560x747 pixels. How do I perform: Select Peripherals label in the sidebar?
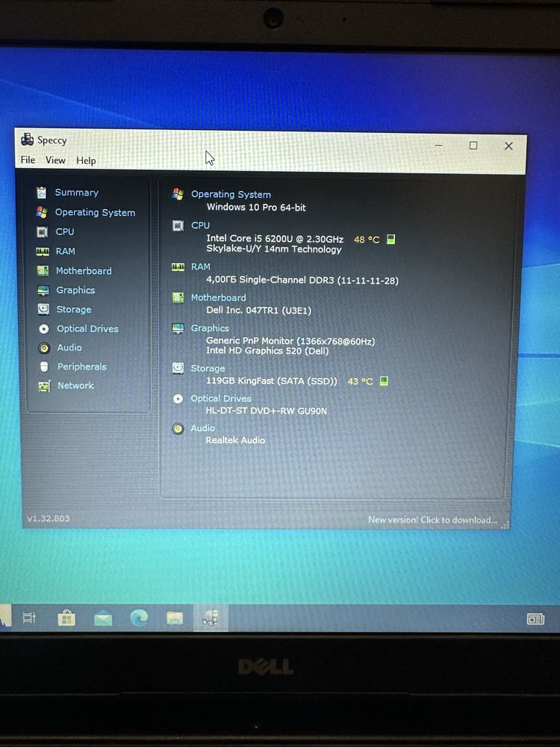click(82, 366)
